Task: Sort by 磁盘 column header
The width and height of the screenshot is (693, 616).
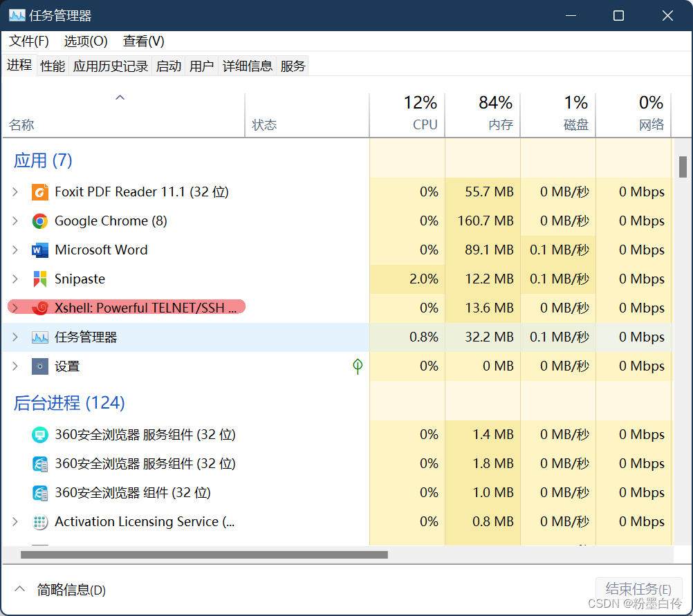Action: click(558, 115)
